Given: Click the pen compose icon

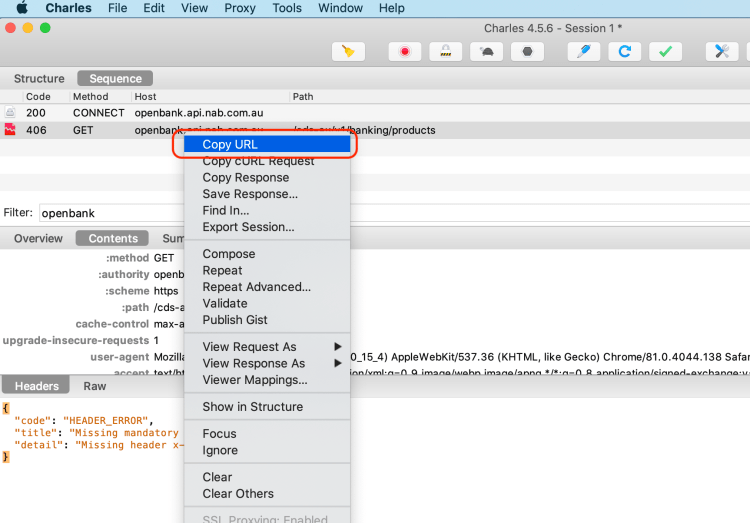Looking at the screenshot, I should [583, 51].
